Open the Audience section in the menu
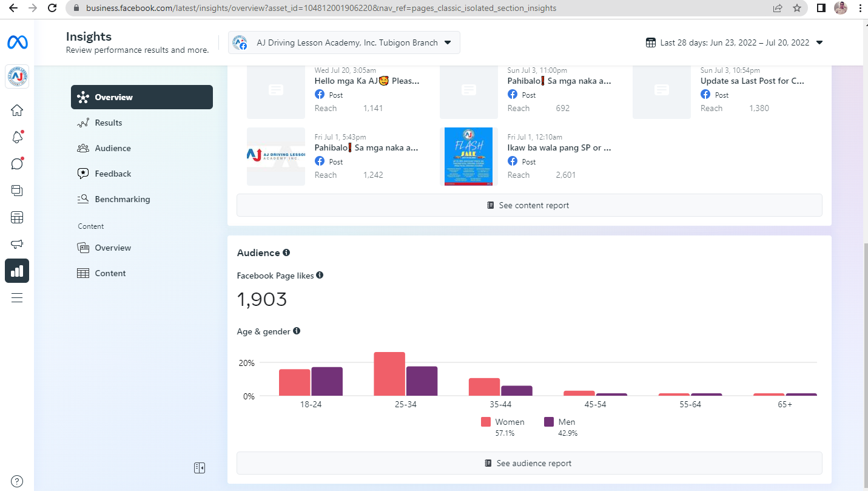Screen dimensions: 868x491 [x=142, y=148]
